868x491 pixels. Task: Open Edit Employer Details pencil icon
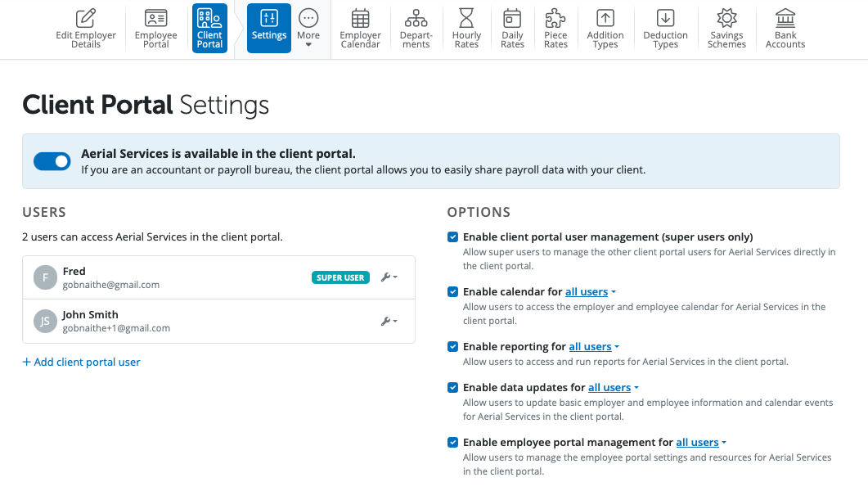click(x=86, y=18)
